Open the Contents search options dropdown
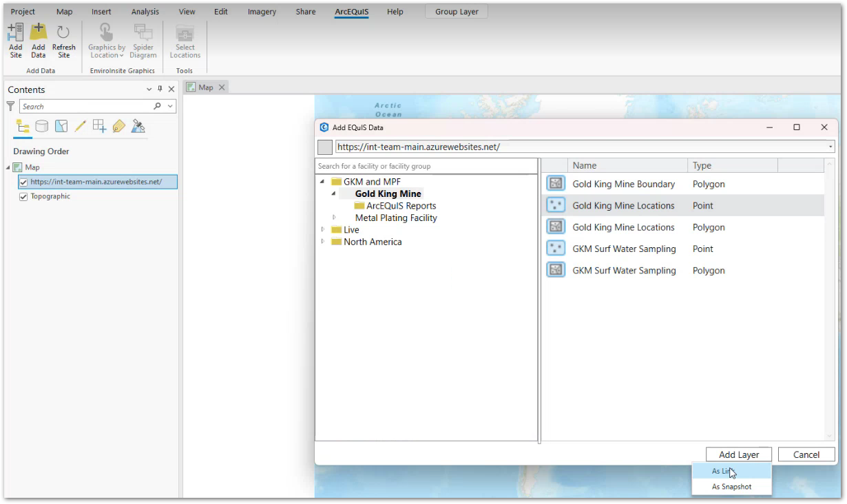The image size is (847, 504). [x=170, y=106]
